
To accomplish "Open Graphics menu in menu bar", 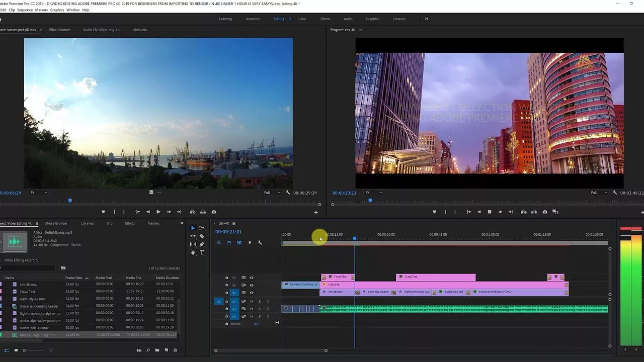I will pos(57,10).
